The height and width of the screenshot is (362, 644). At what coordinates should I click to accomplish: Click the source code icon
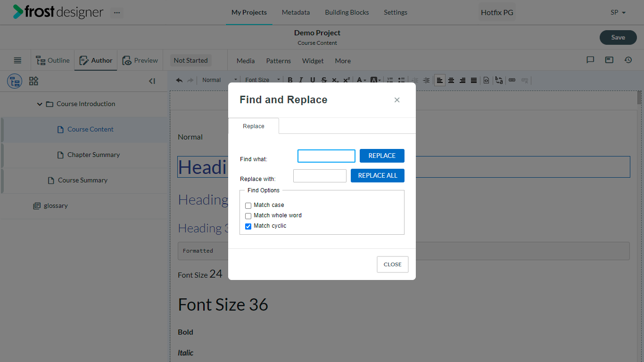point(487,80)
